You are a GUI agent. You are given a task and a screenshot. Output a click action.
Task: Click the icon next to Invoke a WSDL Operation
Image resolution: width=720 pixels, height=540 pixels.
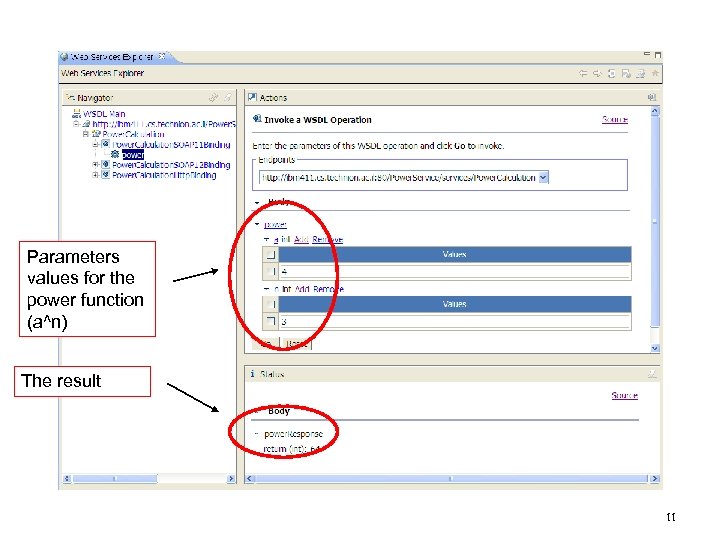[x=257, y=119]
